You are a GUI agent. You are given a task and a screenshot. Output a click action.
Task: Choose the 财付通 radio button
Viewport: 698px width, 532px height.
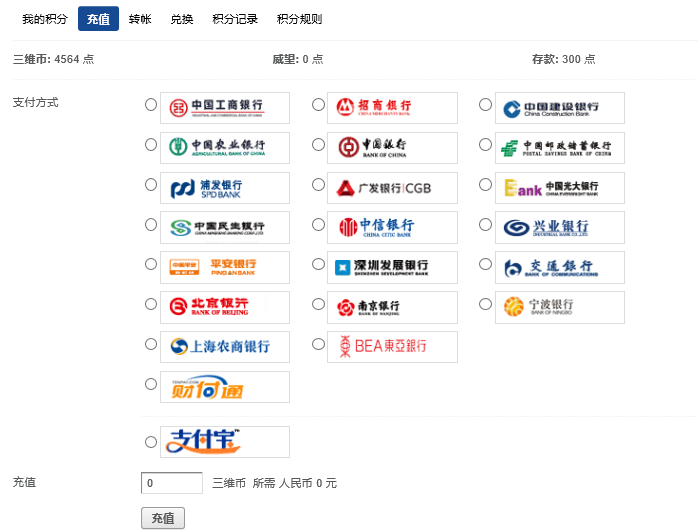(151, 384)
